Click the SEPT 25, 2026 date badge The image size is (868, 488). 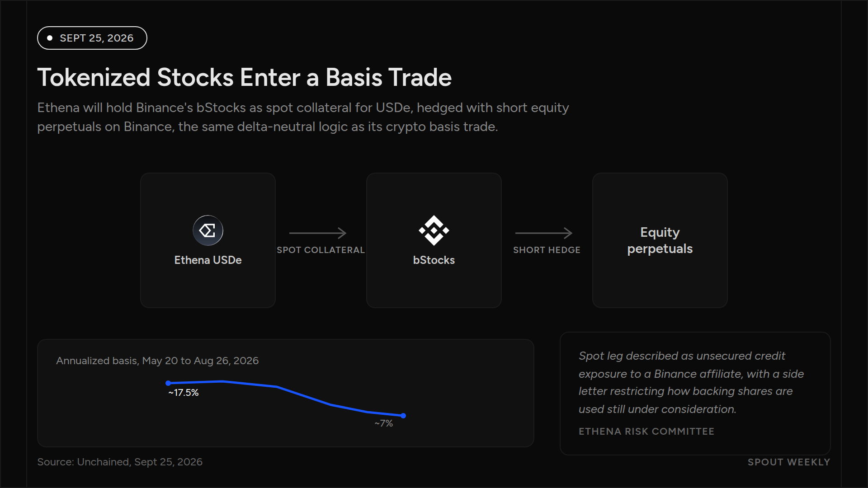point(92,38)
